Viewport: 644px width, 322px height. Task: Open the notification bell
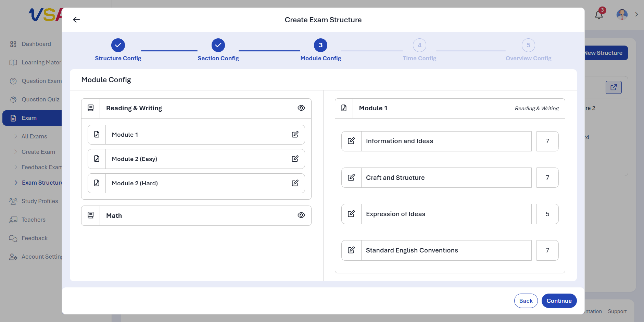pos(599,15)
